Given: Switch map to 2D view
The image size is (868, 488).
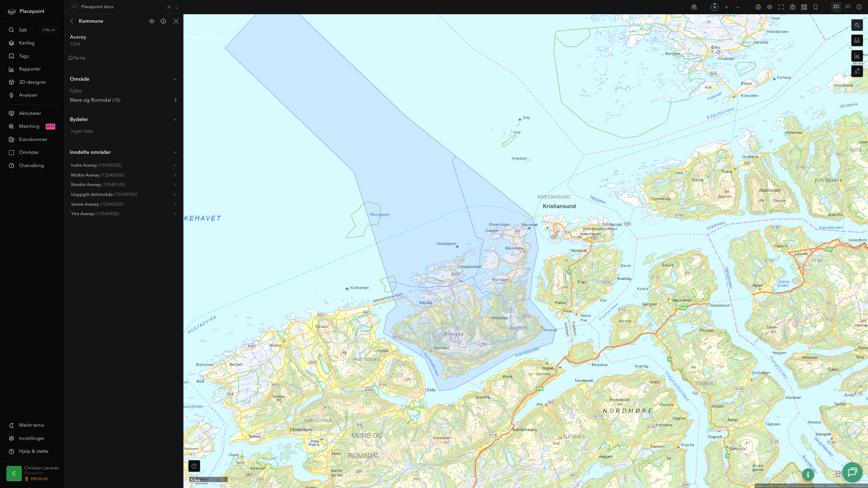Looking at the screenshot, I should click(x=836, y=7).
